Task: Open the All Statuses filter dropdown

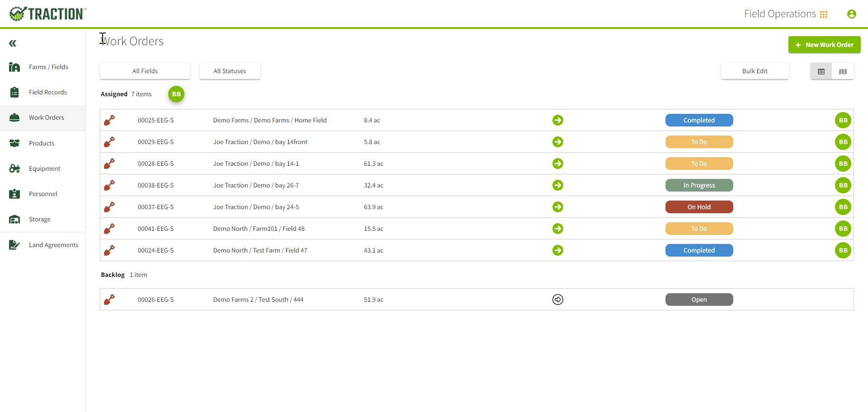Action: (x=230, y=71)
